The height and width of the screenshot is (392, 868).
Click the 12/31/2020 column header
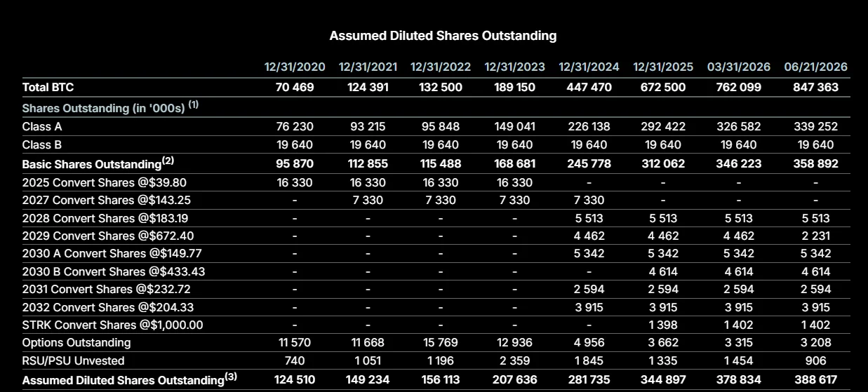click(x=295, y=67)
